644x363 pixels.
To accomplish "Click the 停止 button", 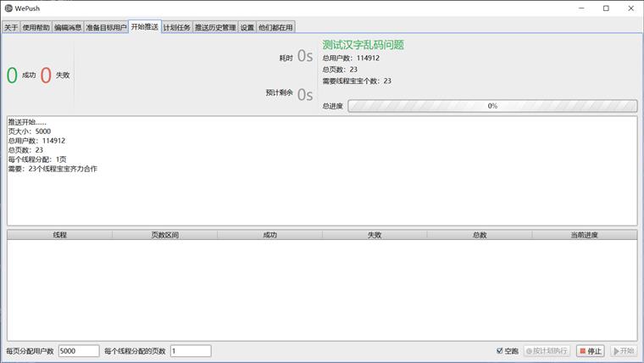I will (591, 351).
